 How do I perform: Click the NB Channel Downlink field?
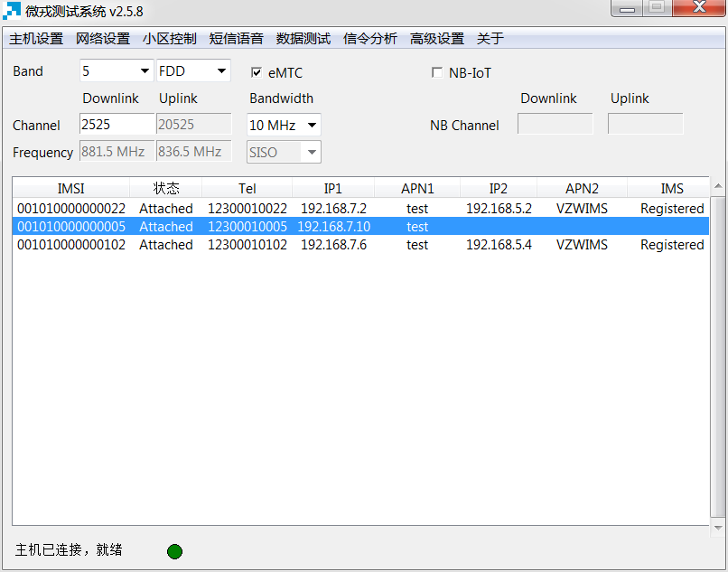pyautogui.click(x=555, y=124)
